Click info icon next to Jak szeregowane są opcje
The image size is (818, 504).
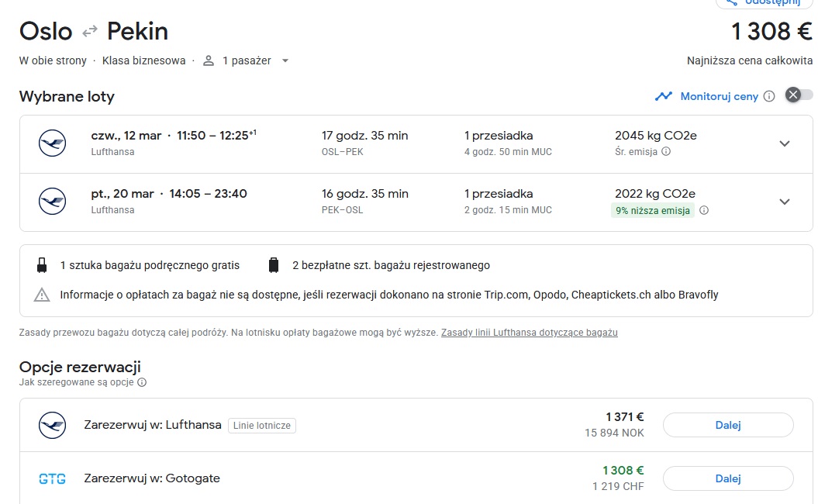click(142, 382)
